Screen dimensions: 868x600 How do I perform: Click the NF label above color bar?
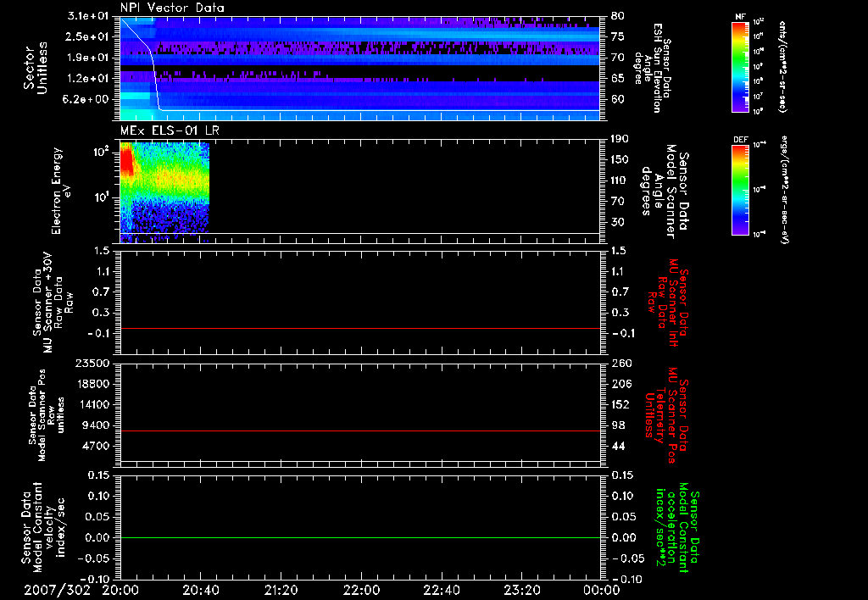click(x=741, y=17)
